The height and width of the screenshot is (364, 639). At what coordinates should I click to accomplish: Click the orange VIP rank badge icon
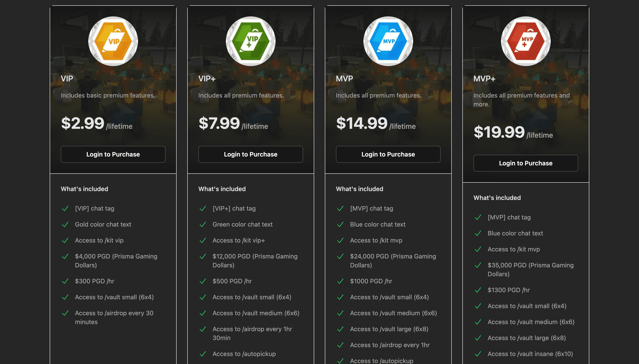pyautogui.click(x=113, y=41)
